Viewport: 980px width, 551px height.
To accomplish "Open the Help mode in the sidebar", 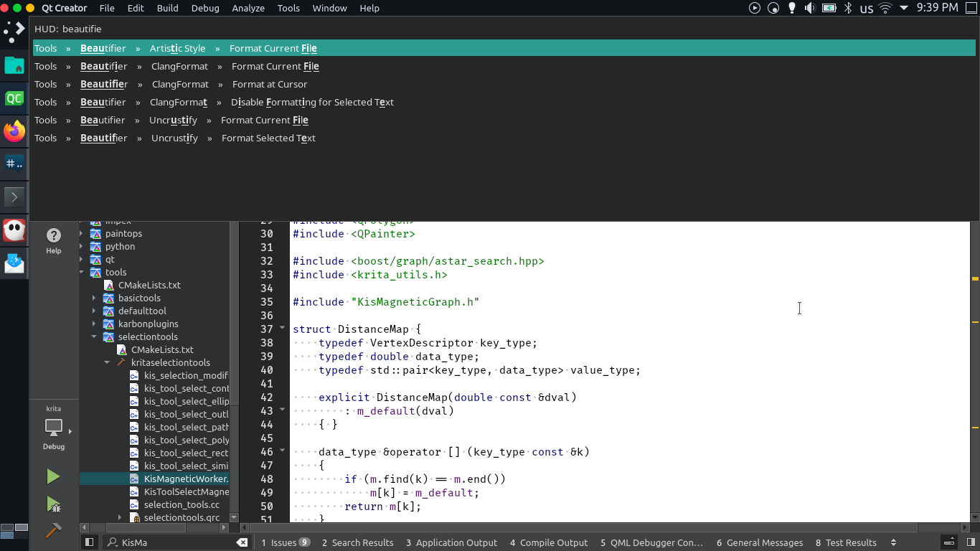I will pos(54,240).
